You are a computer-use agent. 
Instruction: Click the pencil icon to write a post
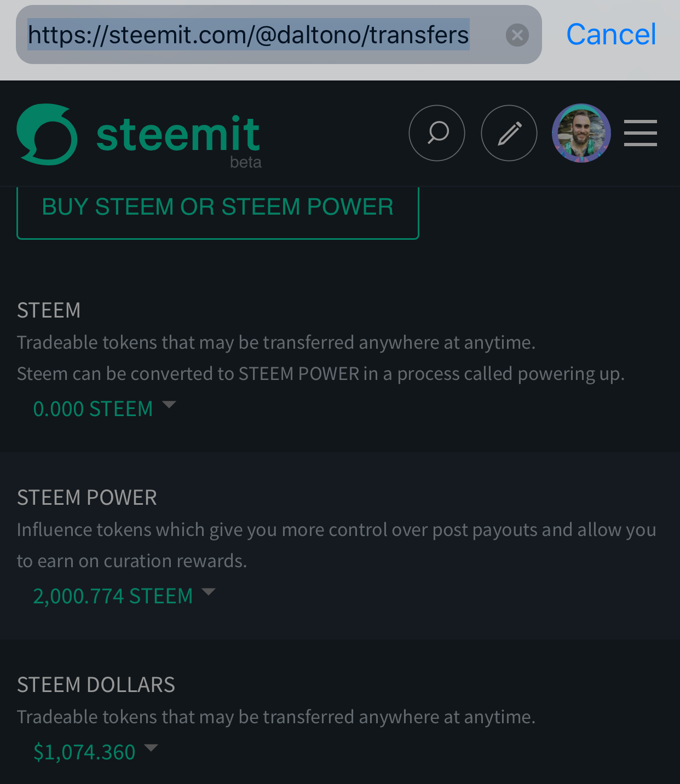pyautogui.click(x=509, y=133)
